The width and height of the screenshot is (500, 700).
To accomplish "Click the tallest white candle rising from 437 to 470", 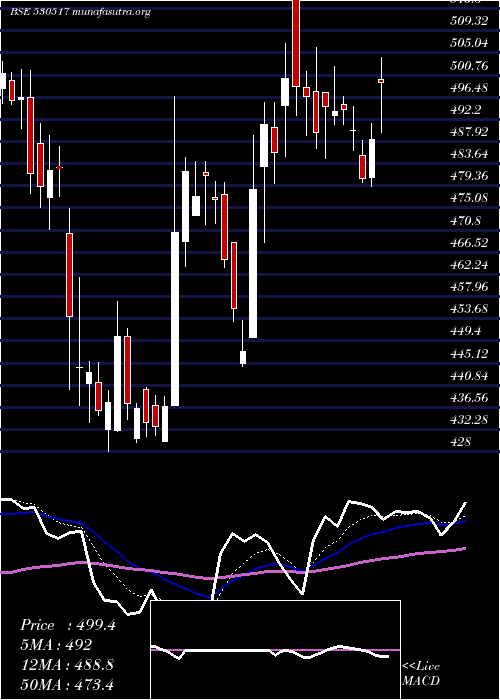I will click(x=175, y=319).
